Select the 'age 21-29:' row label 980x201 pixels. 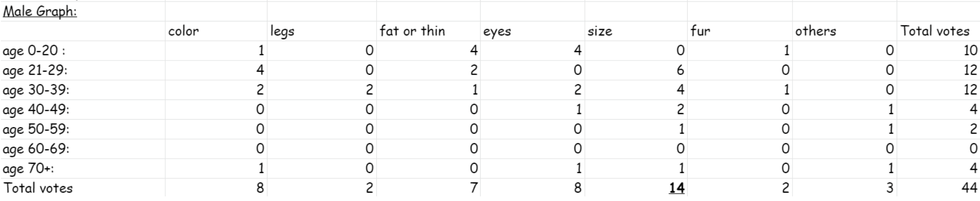pos(35,70)
